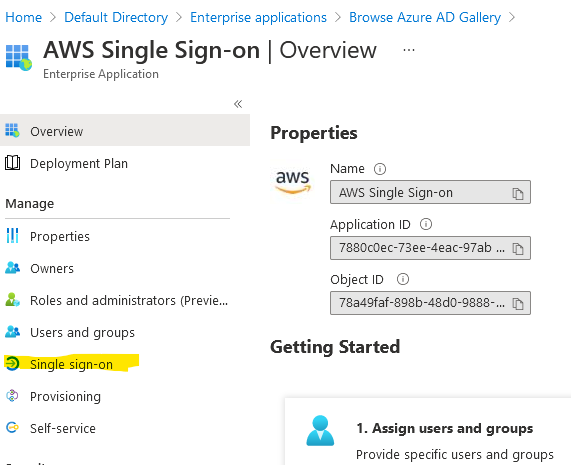Go to Owners in Manage section
The width and height of the screenshot is (571, 465).
tap(52, 269)
